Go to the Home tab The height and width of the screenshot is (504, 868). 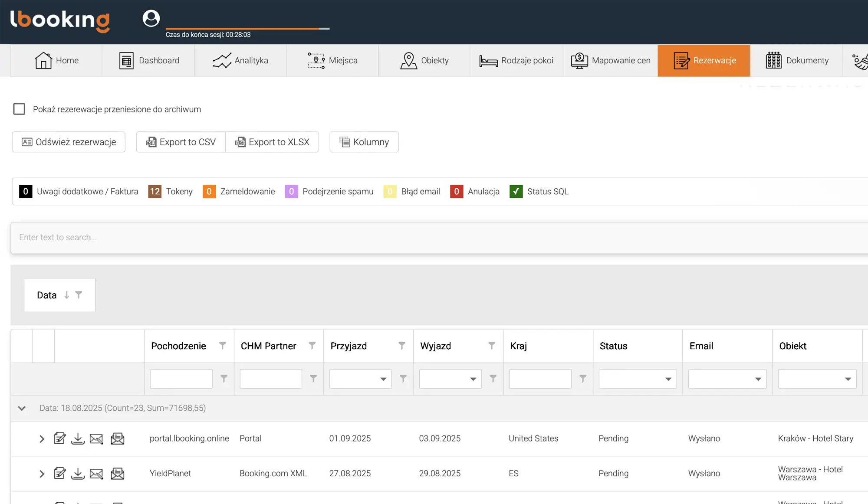click(56, 60)
